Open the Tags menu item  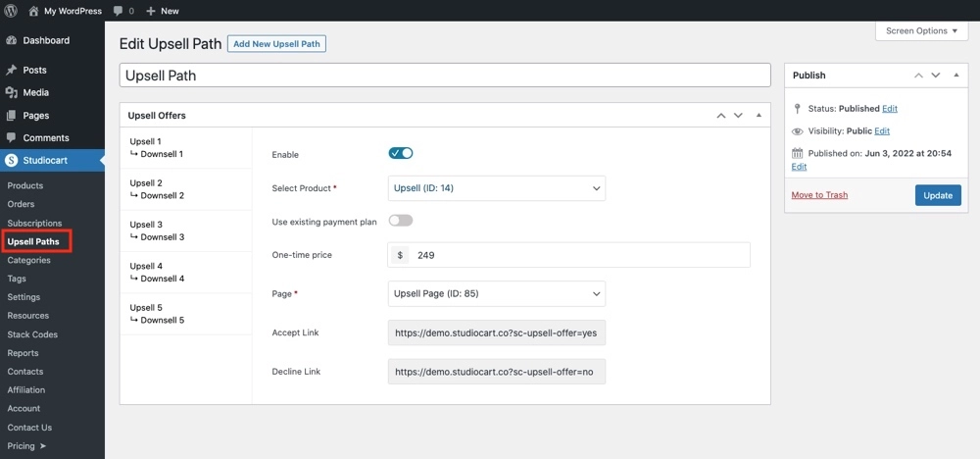coord(17,279)
